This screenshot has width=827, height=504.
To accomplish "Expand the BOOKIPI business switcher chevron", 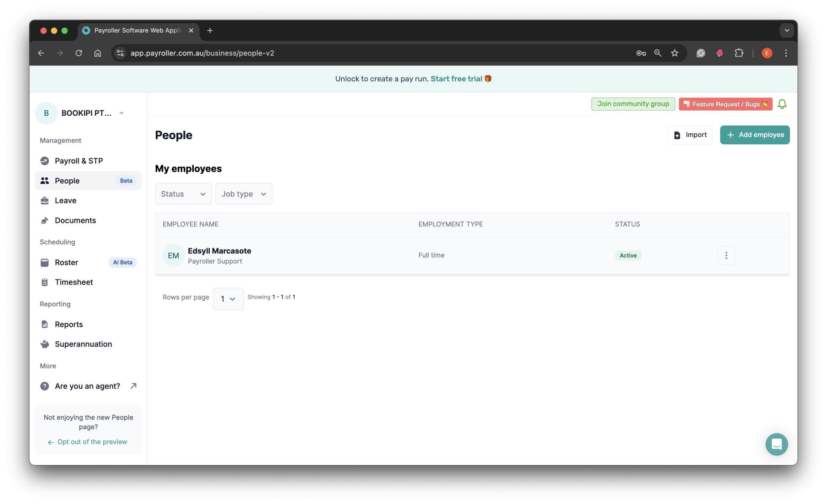I will click(121, 113).
